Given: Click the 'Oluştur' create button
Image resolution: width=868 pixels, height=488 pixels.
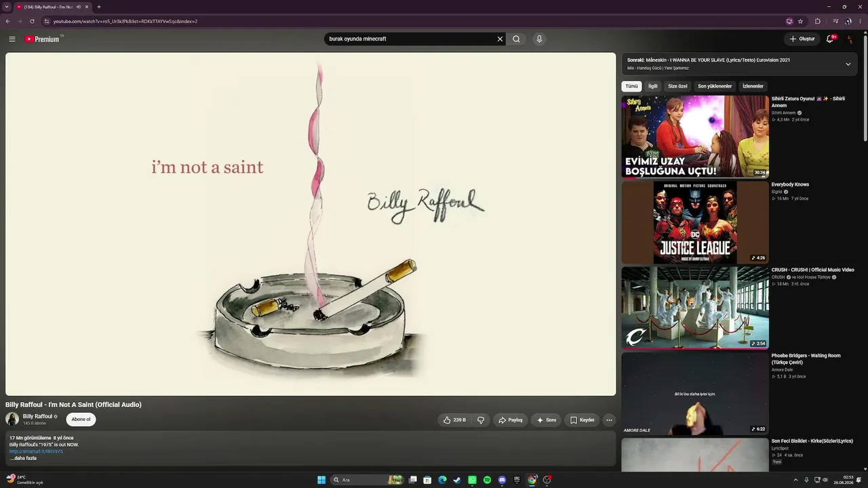Looking at the screenshot, I should 802,39.
